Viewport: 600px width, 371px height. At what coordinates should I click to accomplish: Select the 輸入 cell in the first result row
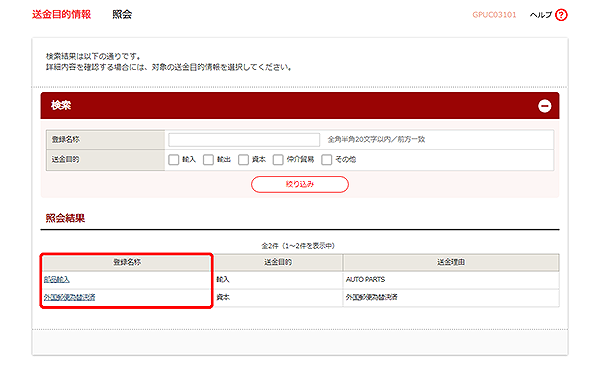coord(278,280)
